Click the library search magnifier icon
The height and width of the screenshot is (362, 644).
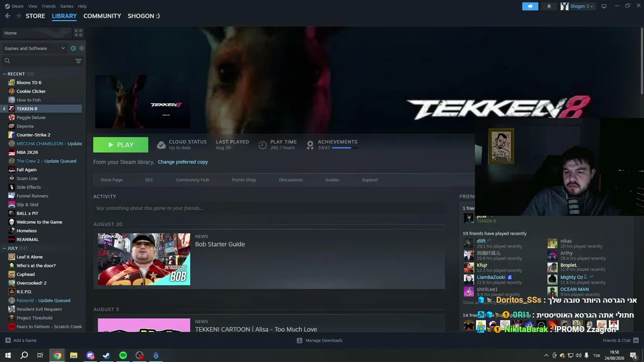tap(7, 61)
